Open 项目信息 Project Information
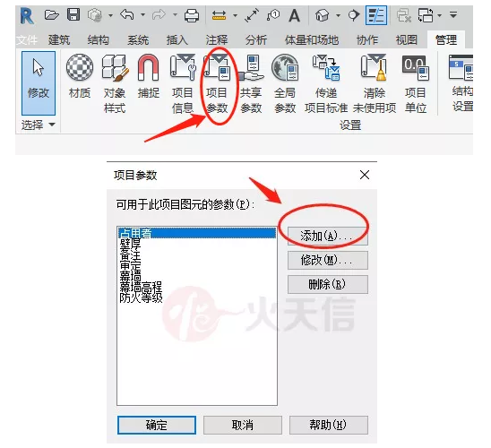 click(183, 83)
